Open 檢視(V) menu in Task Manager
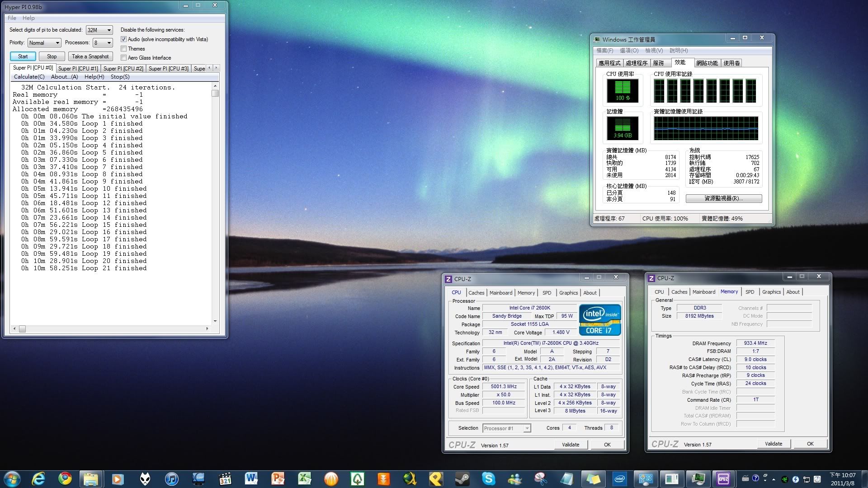This screenshot has width=868, height=488. tap(654, 51)
